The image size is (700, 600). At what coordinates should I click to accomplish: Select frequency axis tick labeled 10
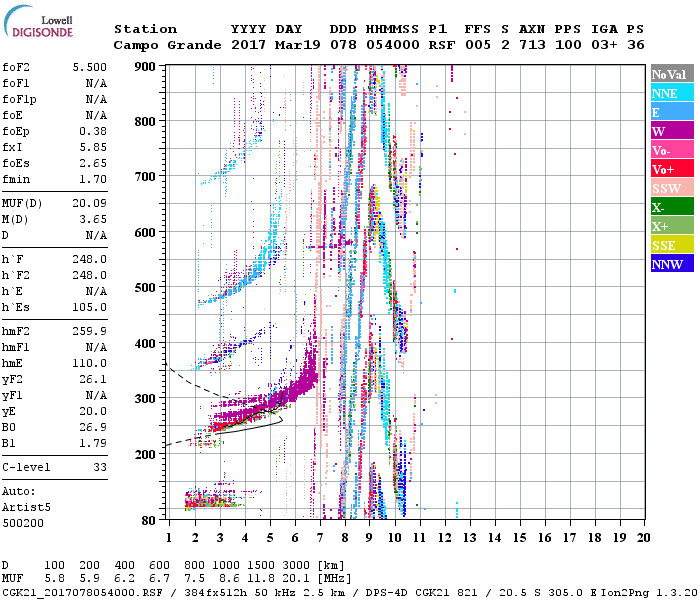[395, 537]
